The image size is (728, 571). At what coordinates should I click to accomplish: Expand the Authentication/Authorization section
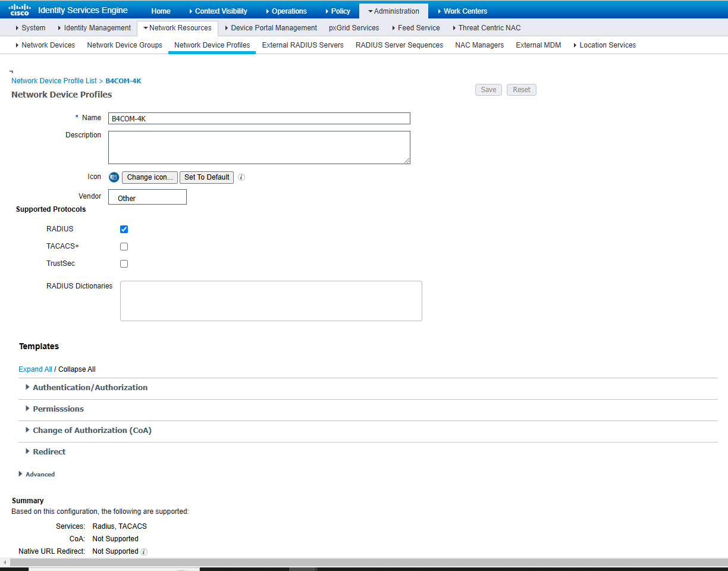tap(90, 387)
